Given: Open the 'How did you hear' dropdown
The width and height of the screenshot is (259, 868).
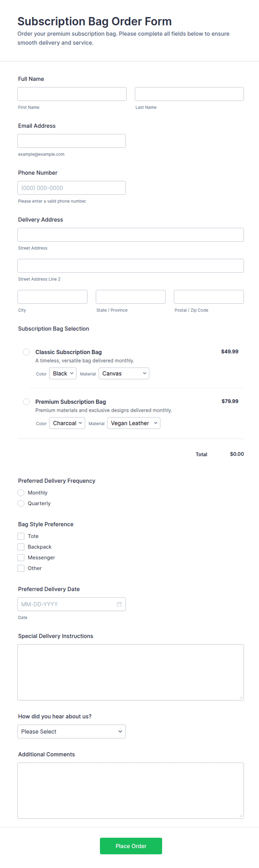Looking at the screenshot, I should [x=72, y=731].
